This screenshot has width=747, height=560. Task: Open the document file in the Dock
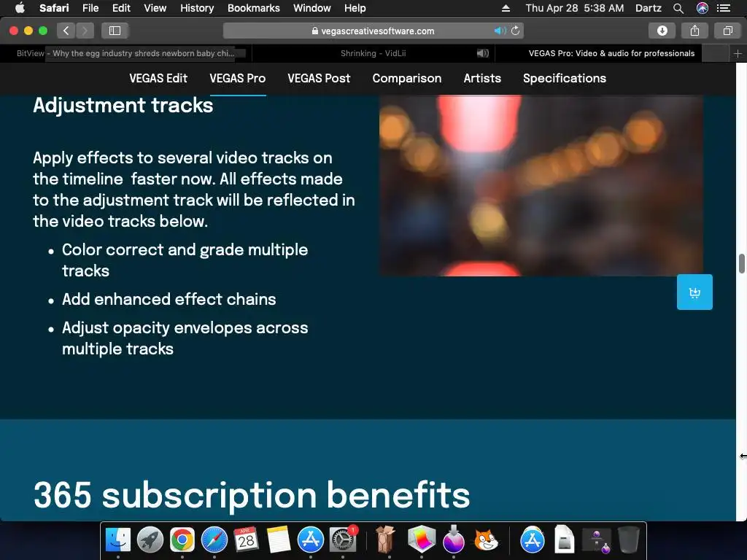(x=564, y=539)
